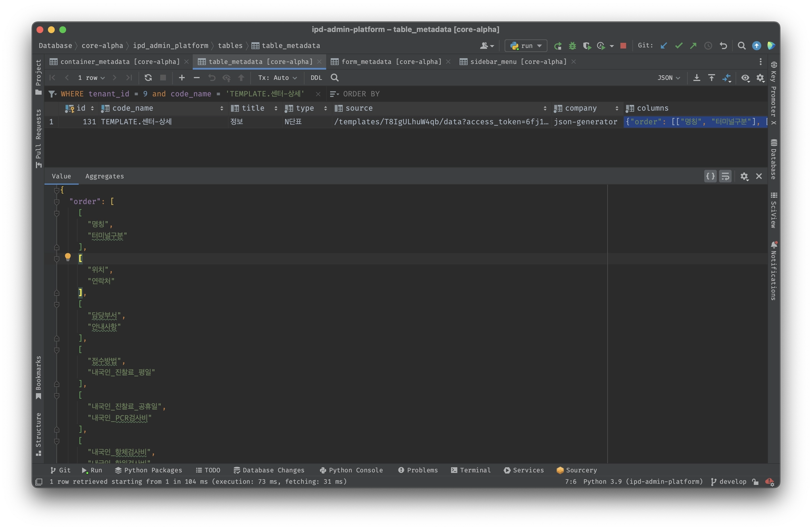Click lightbulb intention icon in editor
Screen dimensions: 812x530
click(x=68, y=257)
